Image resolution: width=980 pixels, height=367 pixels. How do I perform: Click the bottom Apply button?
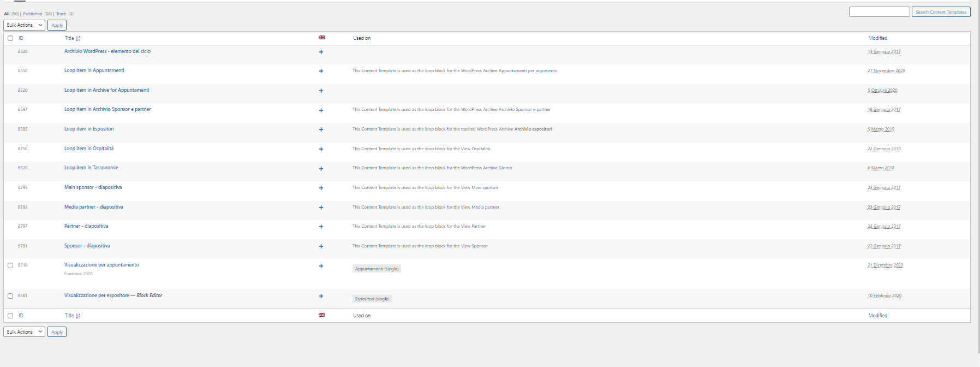pos(57,332)
